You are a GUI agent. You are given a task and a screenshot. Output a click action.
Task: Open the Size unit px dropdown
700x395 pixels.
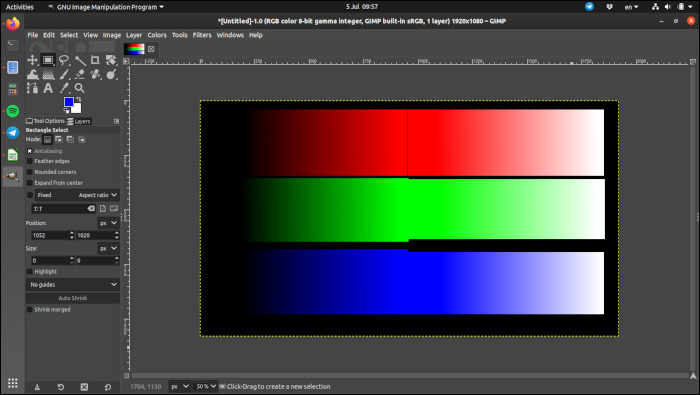coord(108,248)
